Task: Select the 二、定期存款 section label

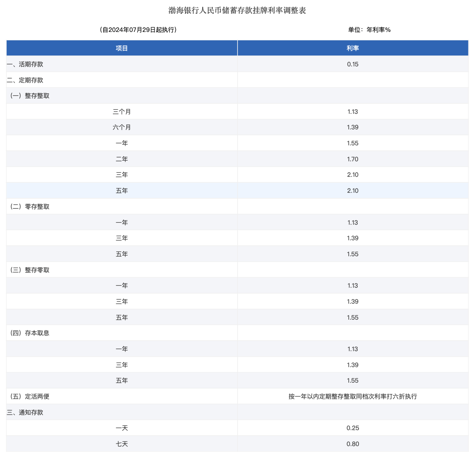Action: coord(25,80)
